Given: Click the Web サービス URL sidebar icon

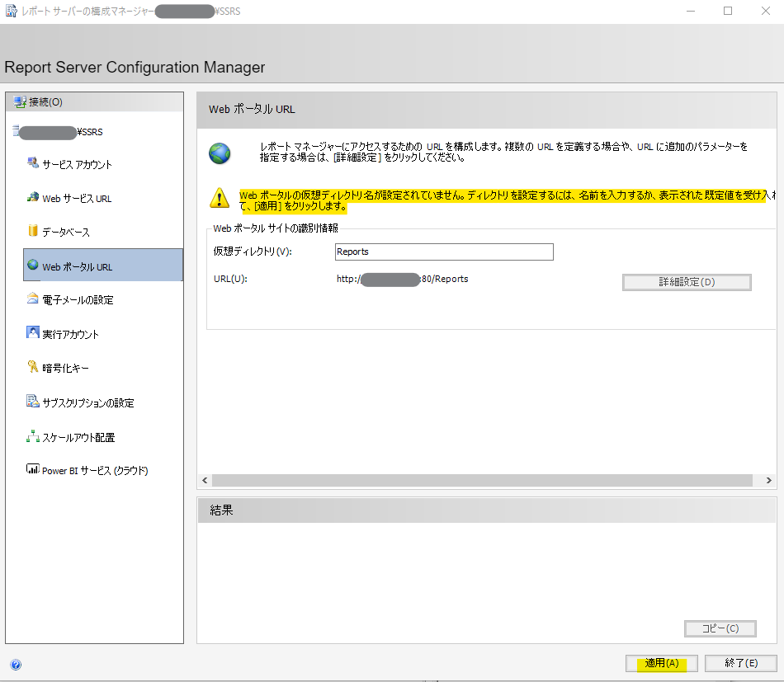Looking at the screenshot, I should (33, 198).
